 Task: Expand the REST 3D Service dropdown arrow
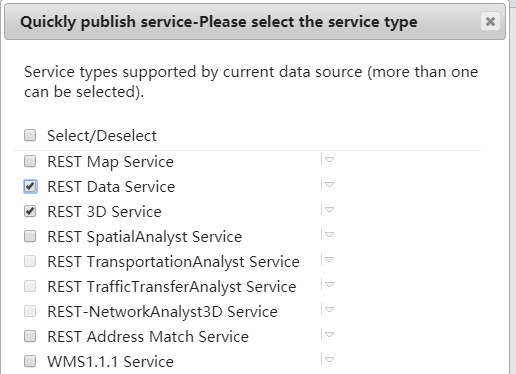tap(329, 210)
